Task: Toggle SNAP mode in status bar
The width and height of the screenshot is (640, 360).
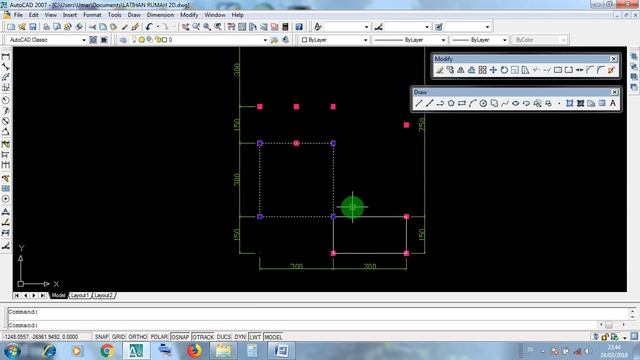Action: pos(102,337)
